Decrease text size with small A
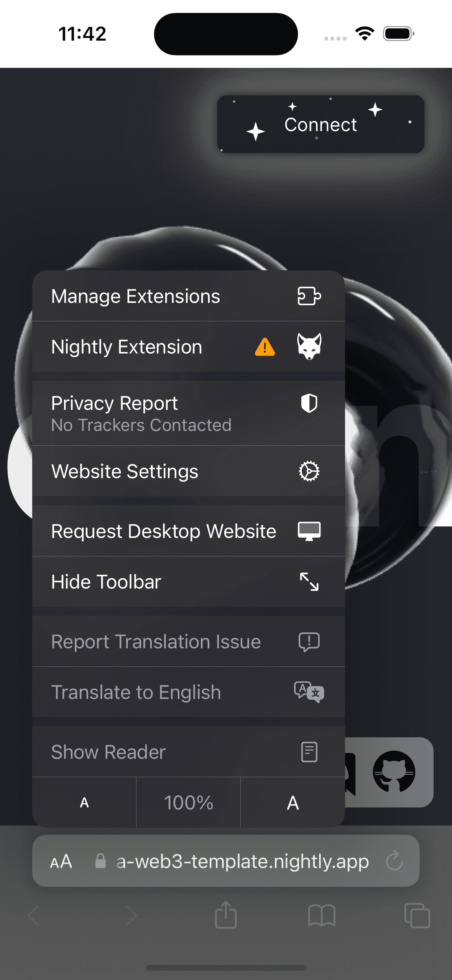Screen dimensions: 452x980 click(x=84, y=802)
